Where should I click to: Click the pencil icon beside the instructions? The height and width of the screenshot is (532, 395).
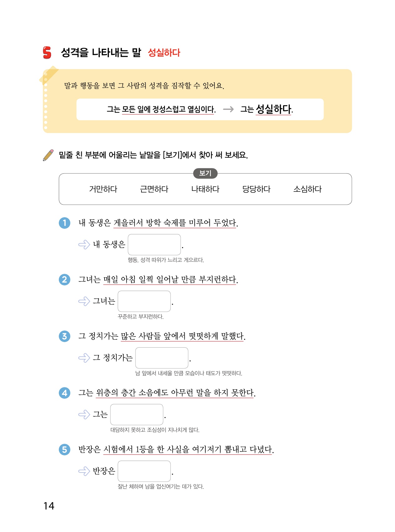pos(48,155)
